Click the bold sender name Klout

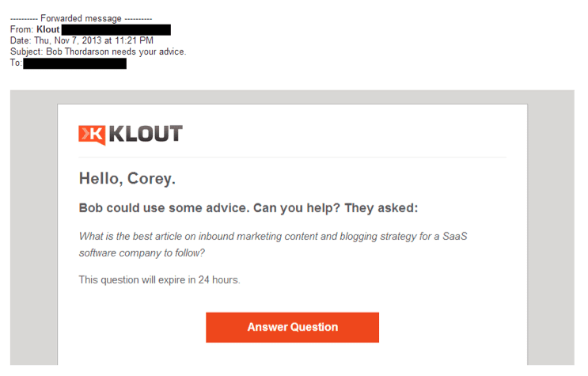(x=47, y=29)
